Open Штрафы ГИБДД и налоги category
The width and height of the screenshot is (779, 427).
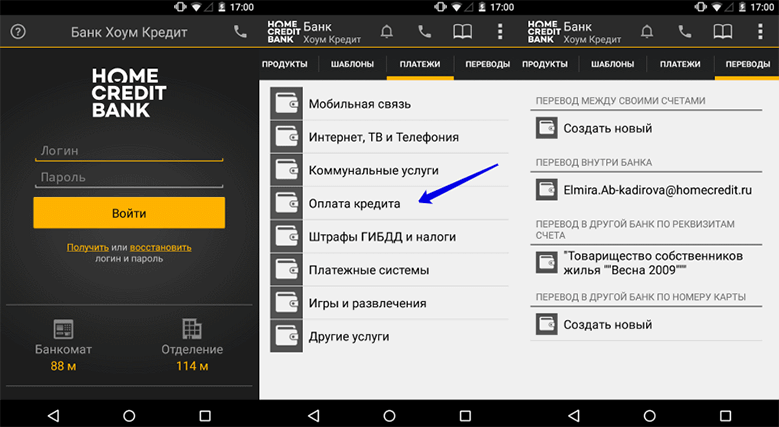[x=389, y=237]
